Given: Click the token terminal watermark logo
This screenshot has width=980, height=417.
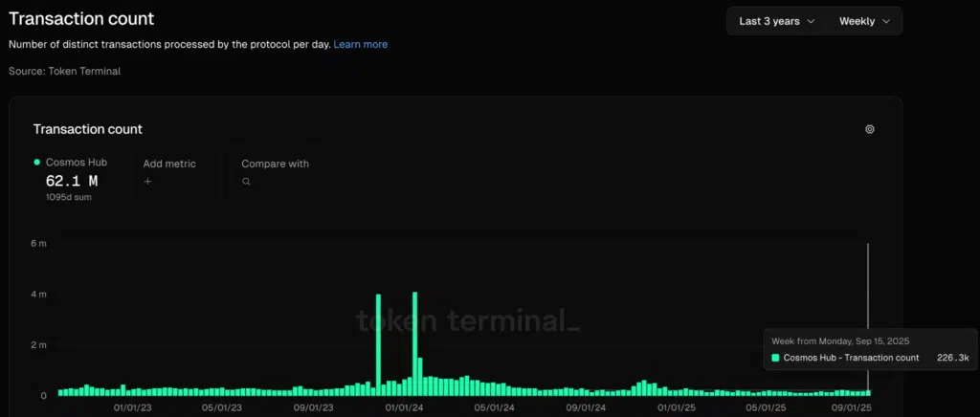Looking at the screenshot, I should coord(468,319).
